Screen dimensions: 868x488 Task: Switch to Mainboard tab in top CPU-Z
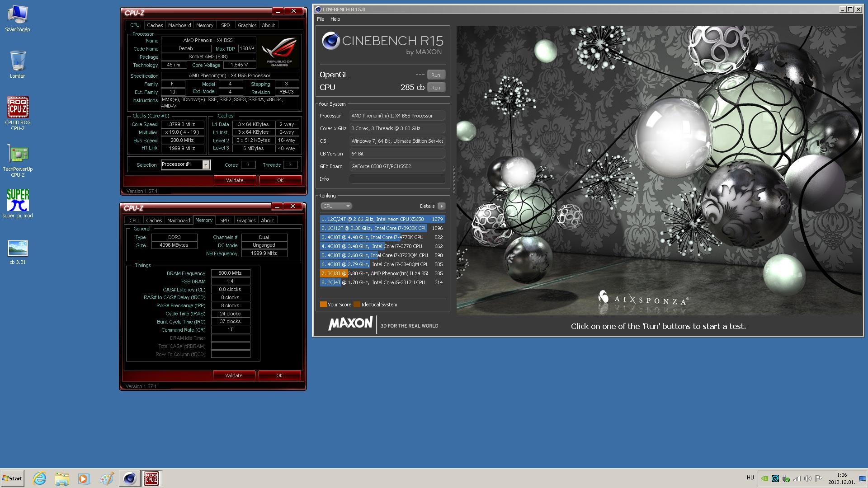[179, 25]
